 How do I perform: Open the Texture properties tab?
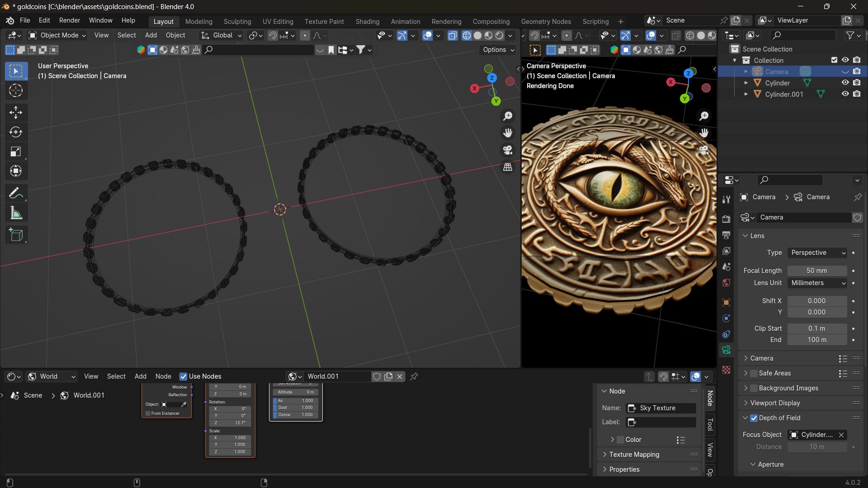726,370
